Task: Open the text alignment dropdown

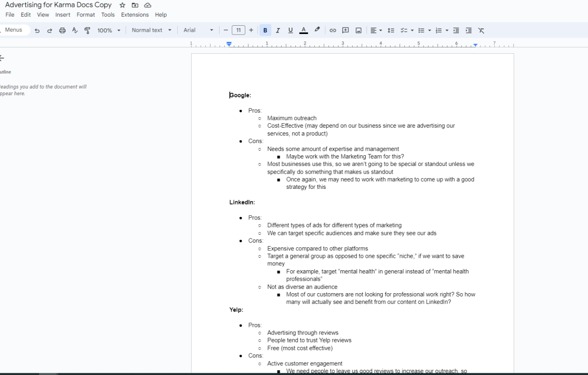Action: coord(376,30)
